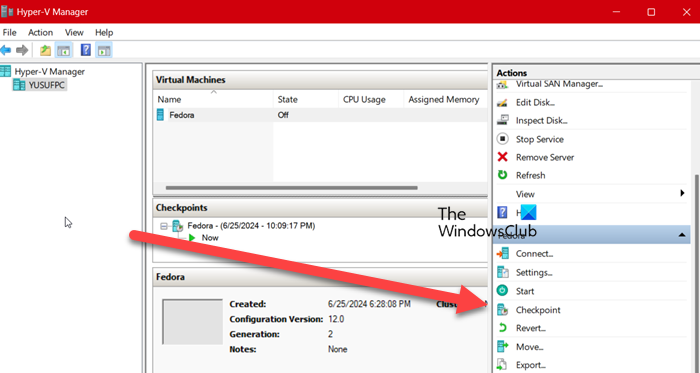Image resolution: width=700 pixels, height=373 pixels.
Task: Click the Move action icon
Action: tap(503, 347)
